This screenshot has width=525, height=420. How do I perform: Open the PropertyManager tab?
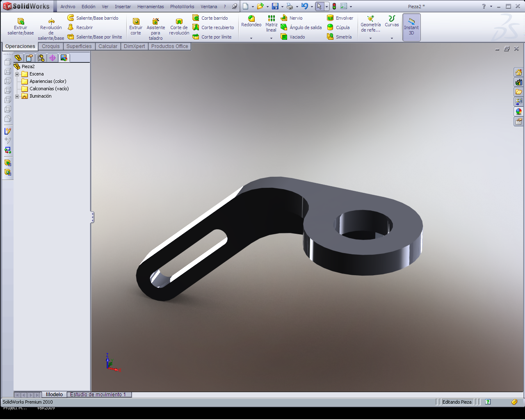click(30, 58)
